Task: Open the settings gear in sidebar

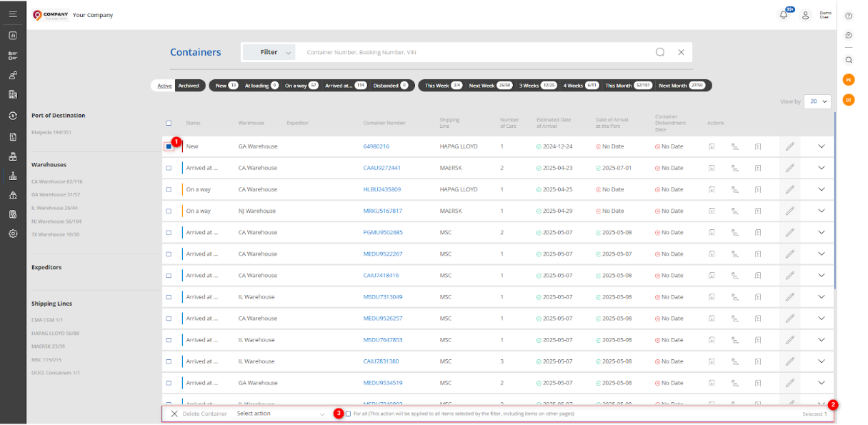Action: click(x=13, y=234)
